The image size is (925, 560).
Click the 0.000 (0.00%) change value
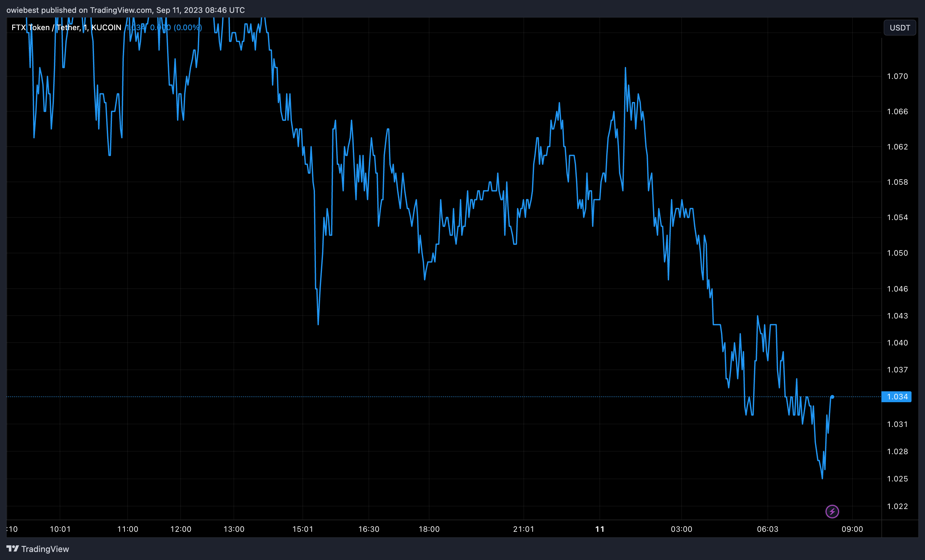pyautogui.click(x=176, y=27)
